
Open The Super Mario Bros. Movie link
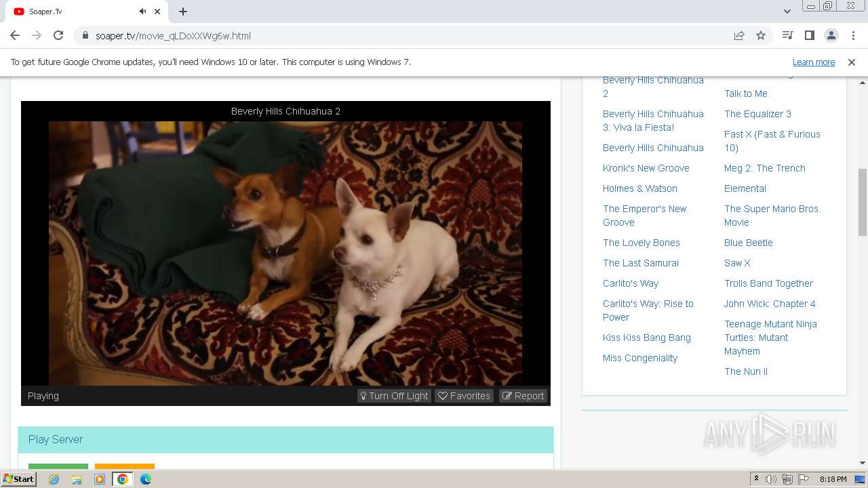[x=772, y=216]
